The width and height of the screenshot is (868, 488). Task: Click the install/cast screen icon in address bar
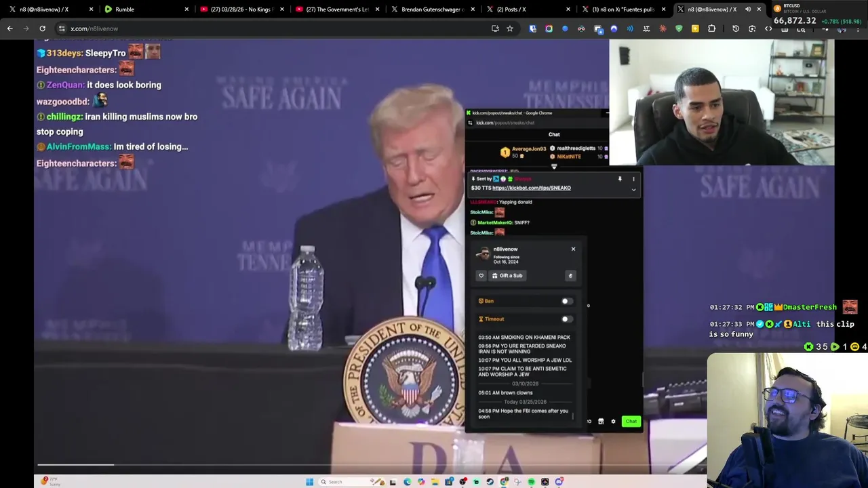[x=495, y=28]
